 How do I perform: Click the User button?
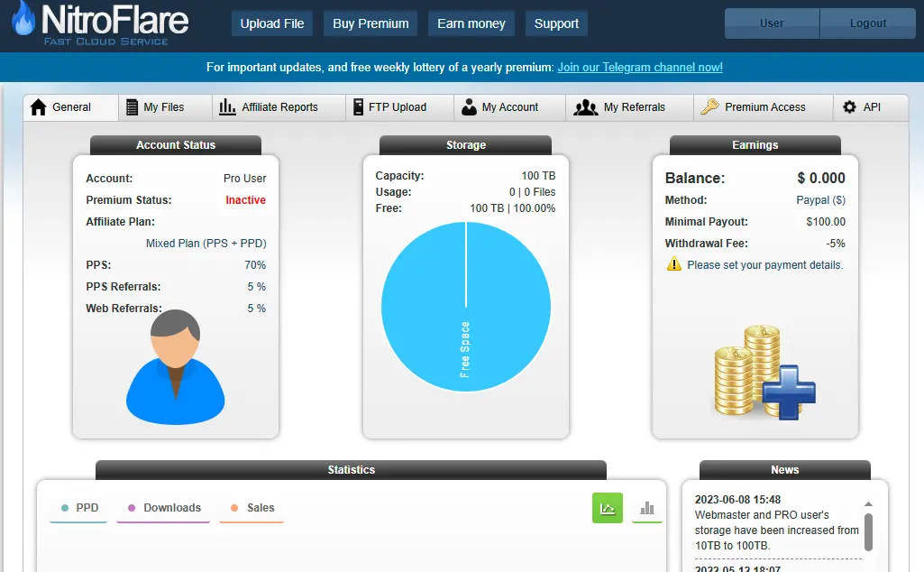pyautogui.click(x=772, y=23)
